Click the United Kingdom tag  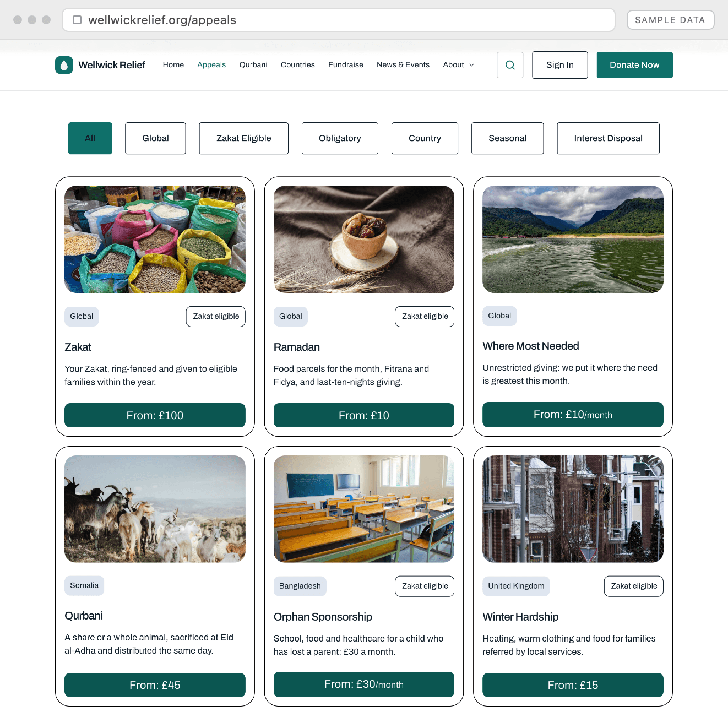(x=516, y=586)
